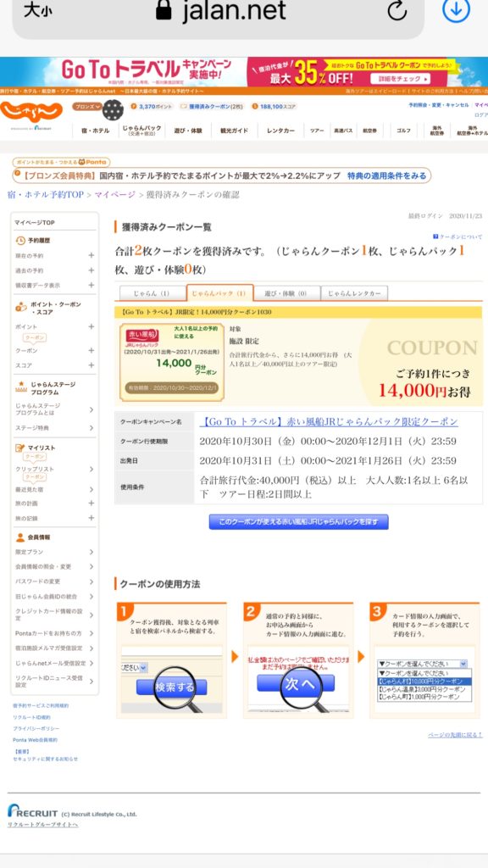Select 遊び・体験 navigation menu item
Screen dimensions: 488x868
pyautogui.click(x=189, y=131)
